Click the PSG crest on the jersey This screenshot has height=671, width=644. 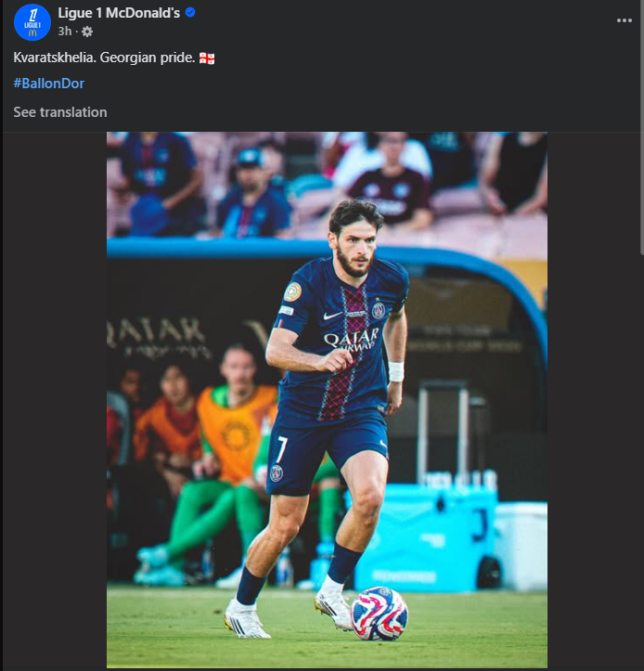coord(379,309)
